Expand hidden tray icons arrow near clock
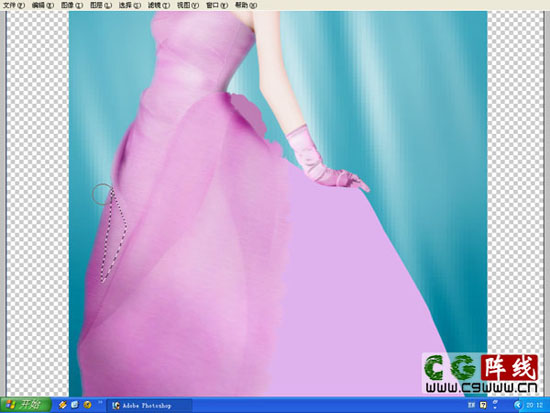The height and width of the screenshot is (413, 550). coord(517,405)
